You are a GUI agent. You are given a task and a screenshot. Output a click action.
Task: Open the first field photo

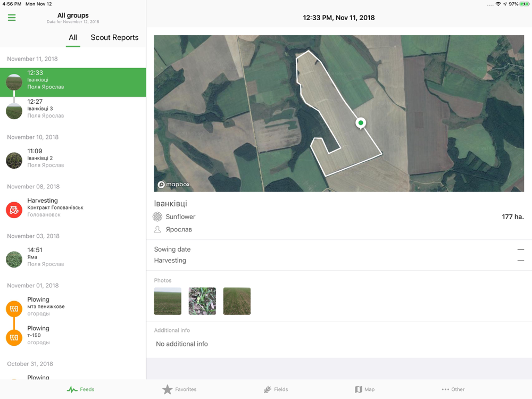tap(168, 301)
